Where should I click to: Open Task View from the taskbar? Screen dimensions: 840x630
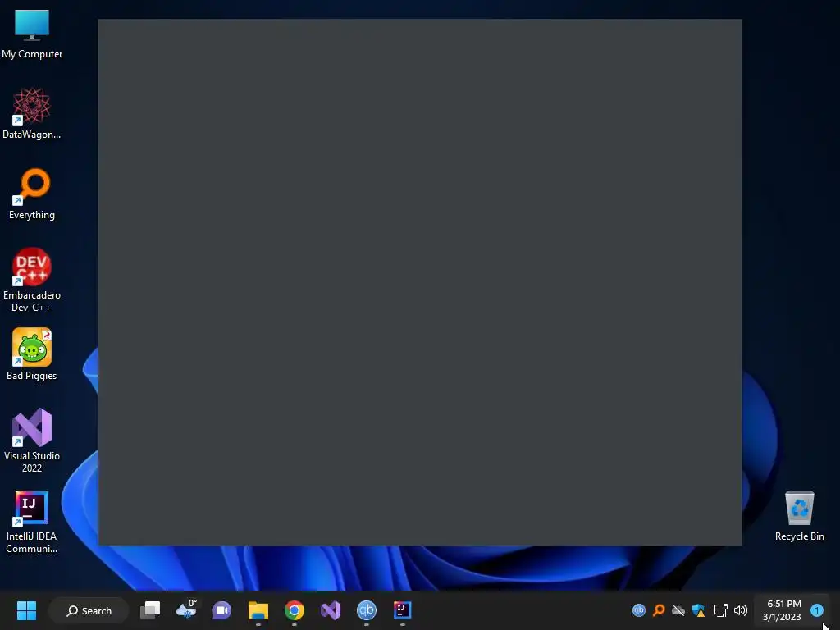coord(150,610)
